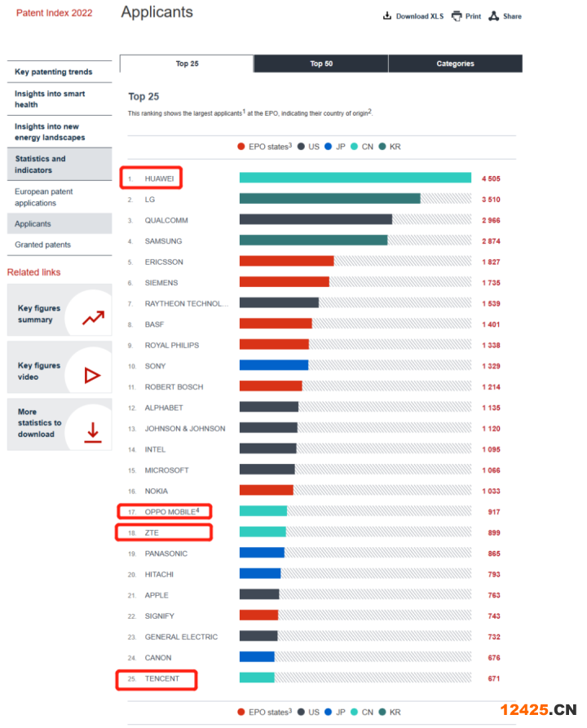Click the Key figures video play icon

click(92, 375)
